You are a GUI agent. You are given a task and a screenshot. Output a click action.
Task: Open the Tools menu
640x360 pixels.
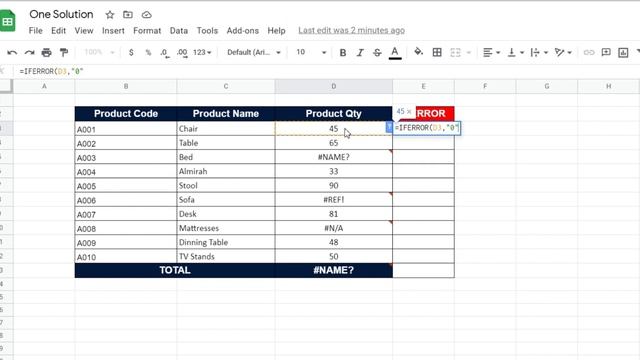click(207, 31)
